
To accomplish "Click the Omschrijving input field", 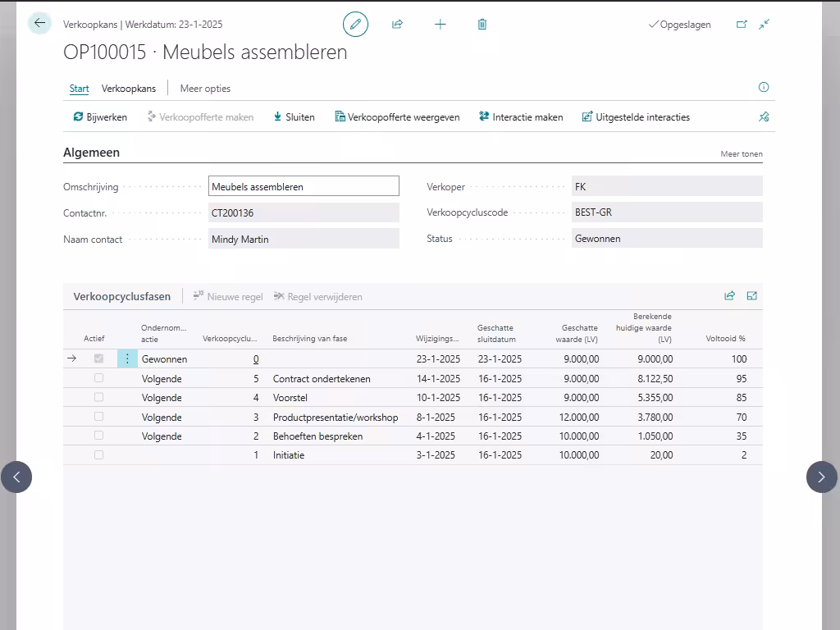I will [304, 186].
